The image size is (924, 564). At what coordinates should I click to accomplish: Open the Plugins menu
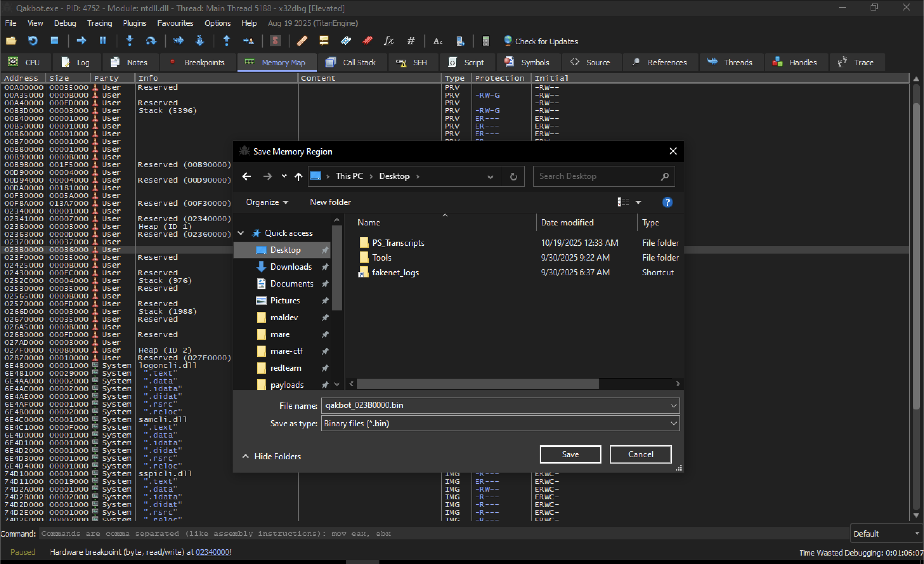[134, 23]
